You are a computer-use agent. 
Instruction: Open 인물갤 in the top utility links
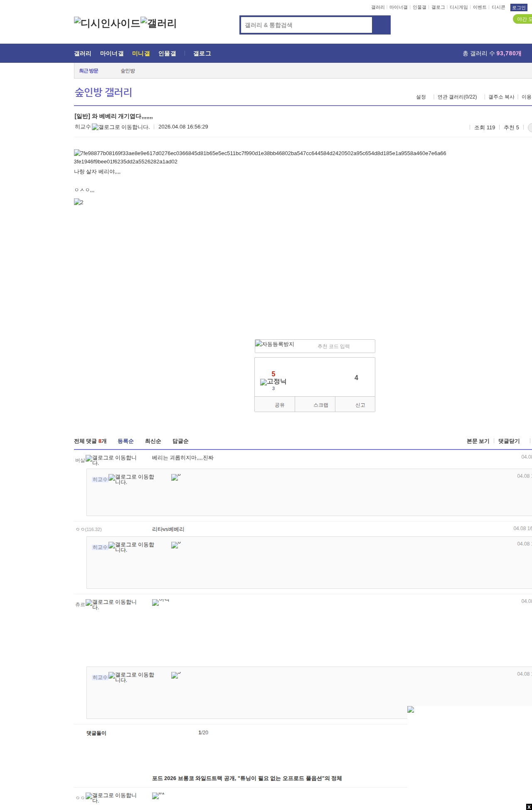coord(419,7)
